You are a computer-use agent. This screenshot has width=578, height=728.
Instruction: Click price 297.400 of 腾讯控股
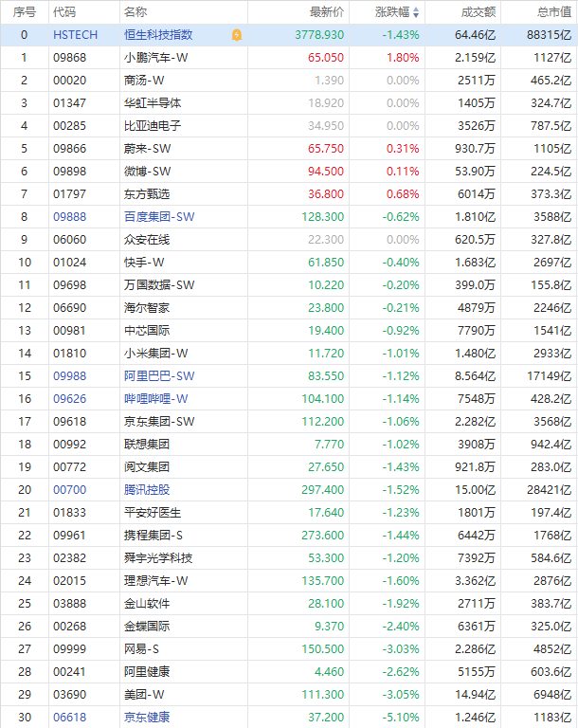[x=323, y=490]
